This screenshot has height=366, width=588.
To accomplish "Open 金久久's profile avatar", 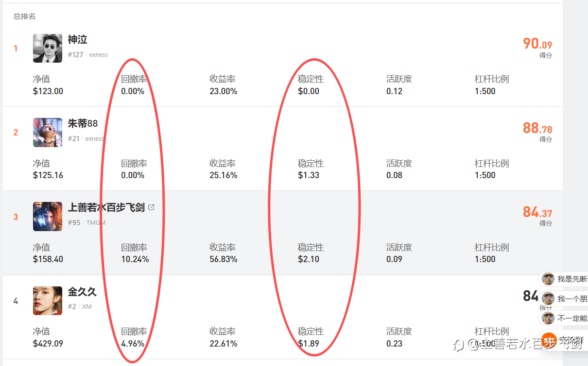I will tap(48, 300).
